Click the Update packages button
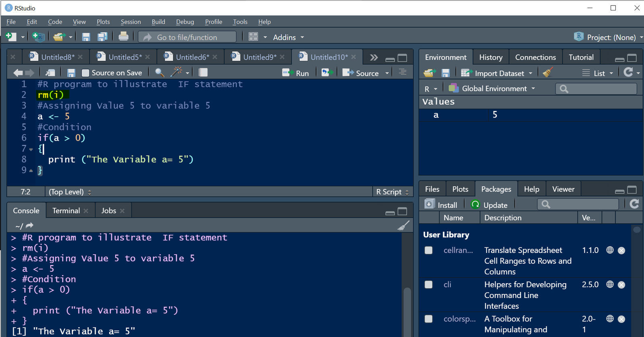Image resolution: width=644 pixels, height=337 pixels. (489, 205)
